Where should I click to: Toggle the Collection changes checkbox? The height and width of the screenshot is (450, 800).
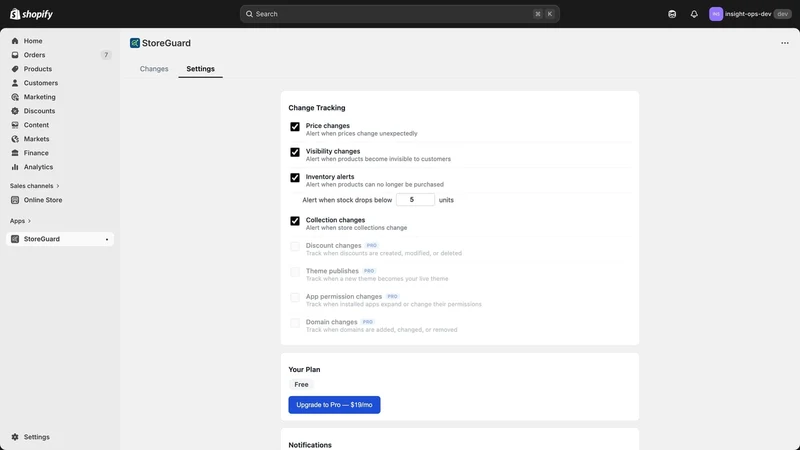click(295, 221)
